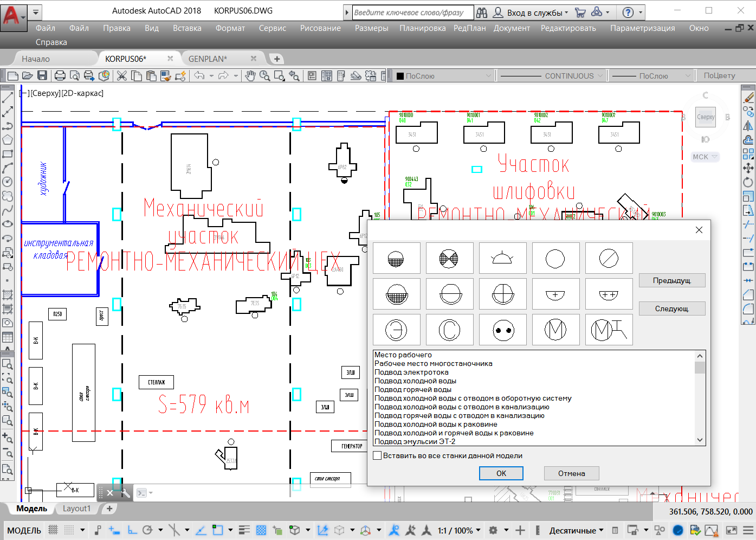Click the Cut scissors icon

(122, 76)
